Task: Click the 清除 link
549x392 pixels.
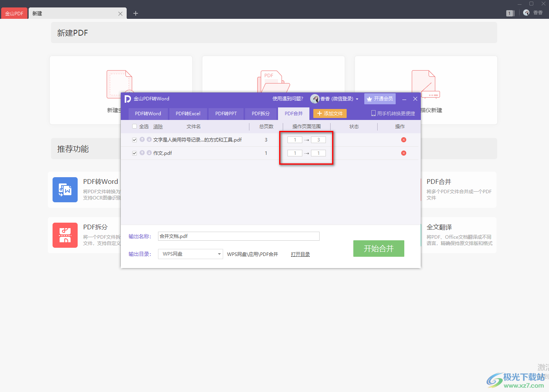Action: 158,127
